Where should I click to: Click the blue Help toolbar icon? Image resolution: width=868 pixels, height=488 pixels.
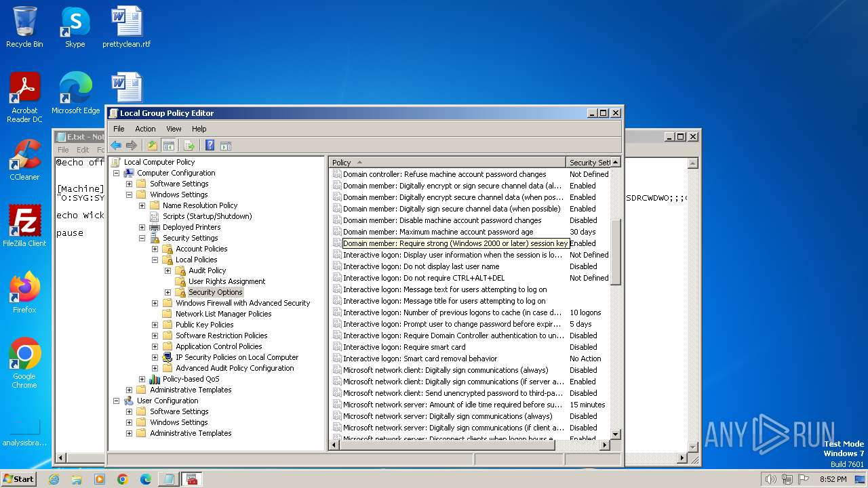click(210, 145)
